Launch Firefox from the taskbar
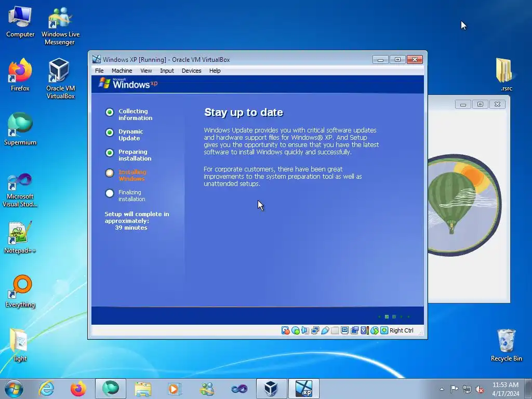The width and height of the screenshot is (532, 399). click(x=78, y=389)
